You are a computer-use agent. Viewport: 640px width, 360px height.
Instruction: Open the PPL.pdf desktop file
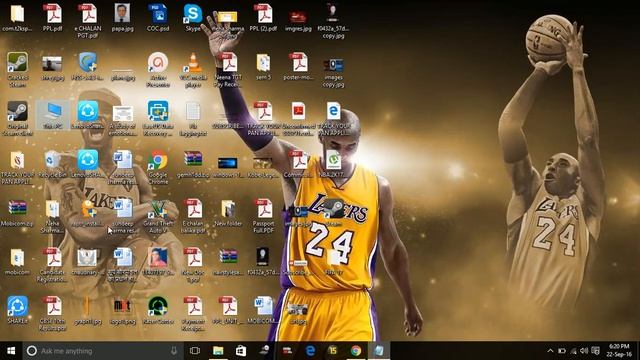pyautogui.click(x=53, y=18)
